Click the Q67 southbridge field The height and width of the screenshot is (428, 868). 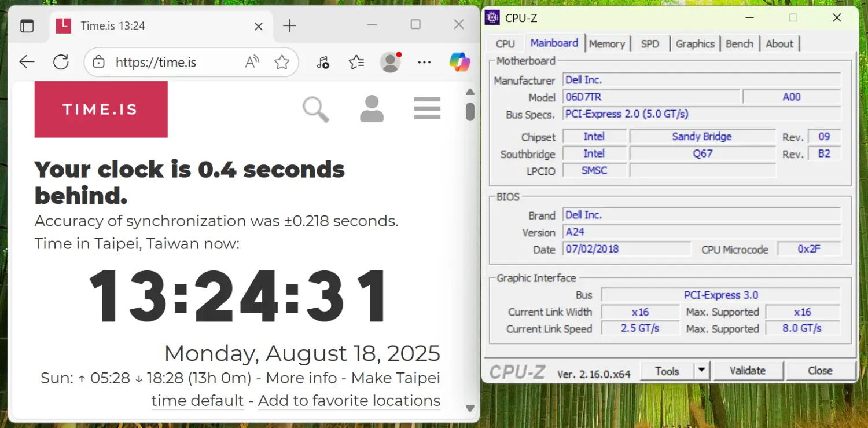[x=702, y=154]
